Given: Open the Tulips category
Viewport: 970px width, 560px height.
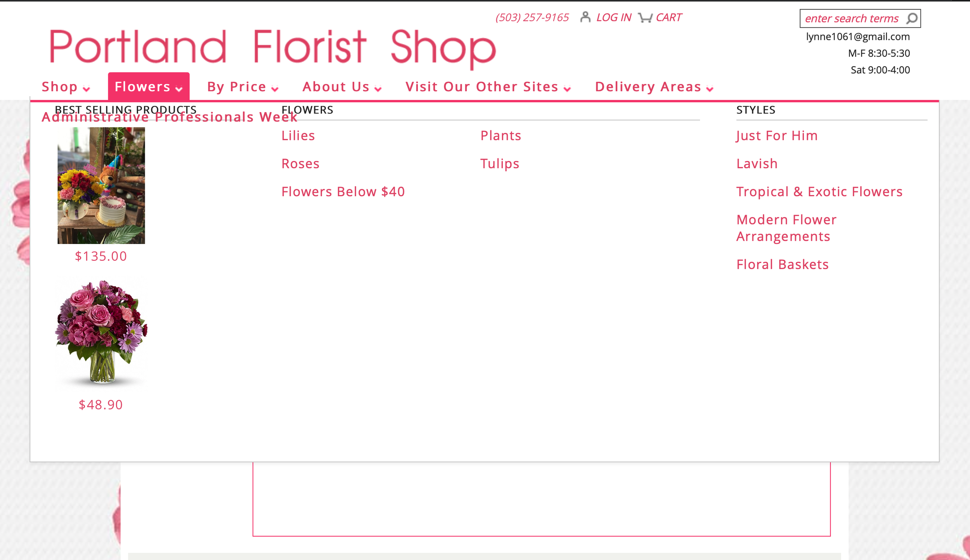Looking at the screenshot, I should click(500, 164).
